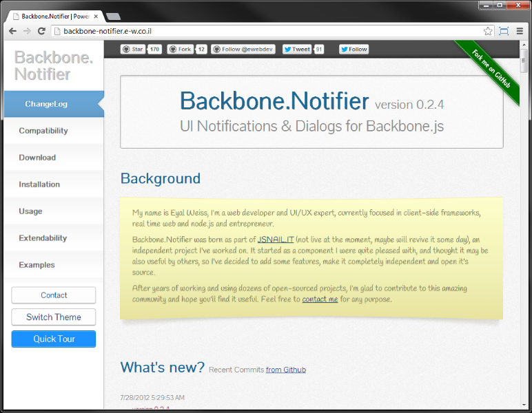Select ChangeLog in the sidebar
This screenshot has height=413, width=532.
[54, 104]
